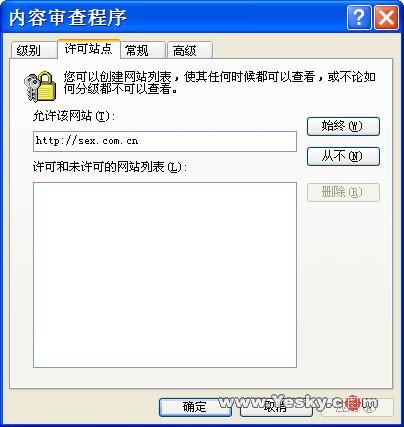Click the greyed-out 删除(R) button
This screenshot has height=427, width=404.
[x=343, y=192]
